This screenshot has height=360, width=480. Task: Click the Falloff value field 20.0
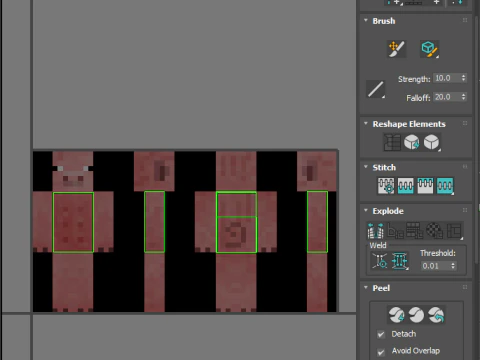tap(447, 97)
